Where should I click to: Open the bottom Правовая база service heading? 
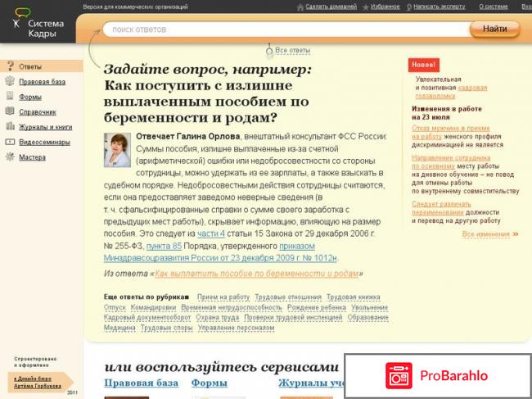pos(141,383)
